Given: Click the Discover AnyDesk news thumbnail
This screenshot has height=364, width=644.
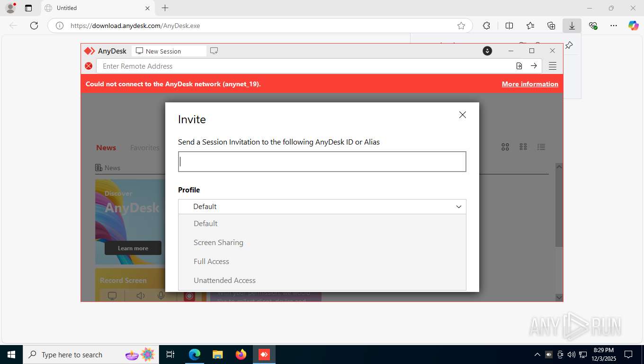Looking at the screenshot, I should (130, 222).
